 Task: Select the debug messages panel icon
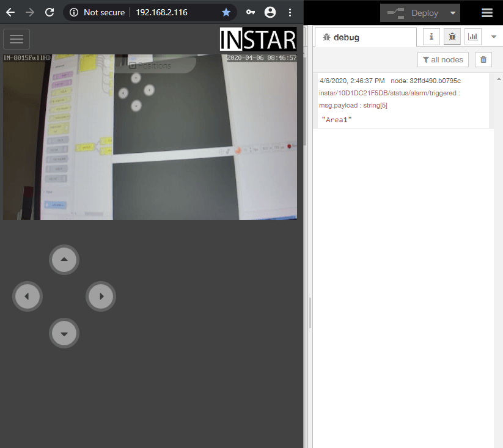452,37
